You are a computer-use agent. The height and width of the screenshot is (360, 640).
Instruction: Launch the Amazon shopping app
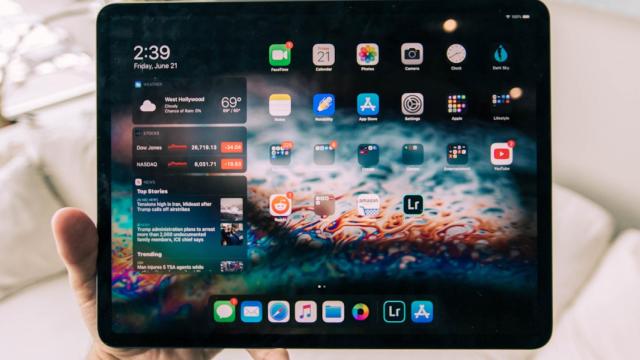tap(368, 205)
